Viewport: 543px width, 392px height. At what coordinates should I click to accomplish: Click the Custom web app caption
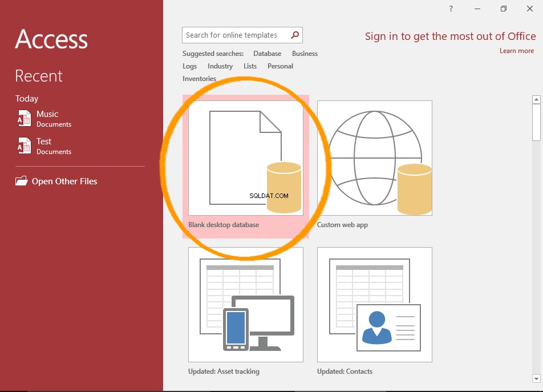click(342, 225)
